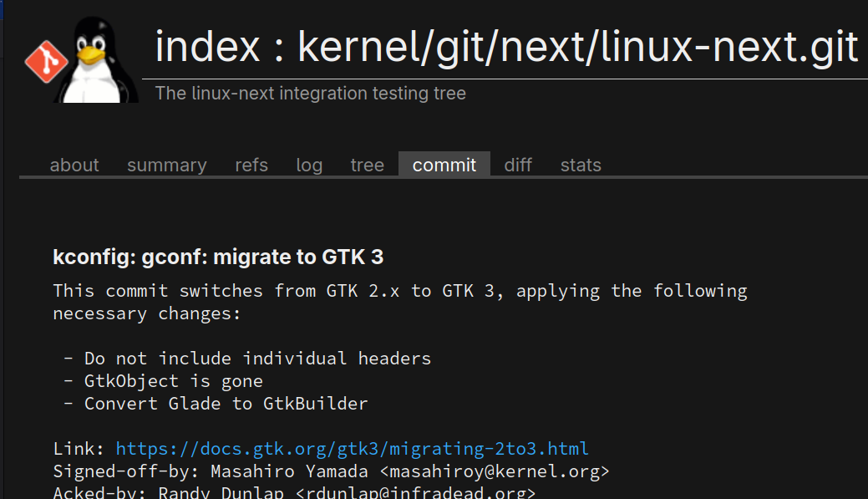Click the commit title about GTK 3
This screenshot has width=868, height=499.
(218, 257)
